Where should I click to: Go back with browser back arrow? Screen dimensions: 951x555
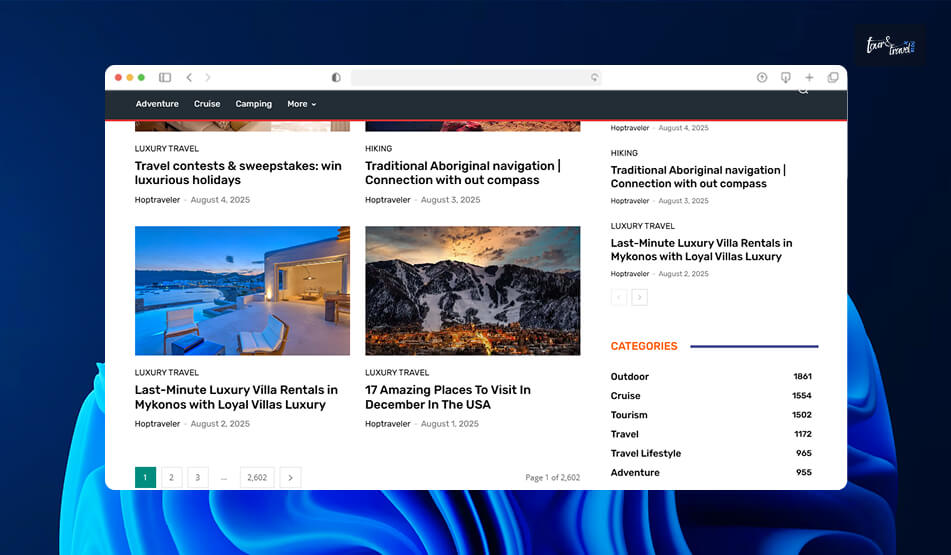[x=189, y=77]
